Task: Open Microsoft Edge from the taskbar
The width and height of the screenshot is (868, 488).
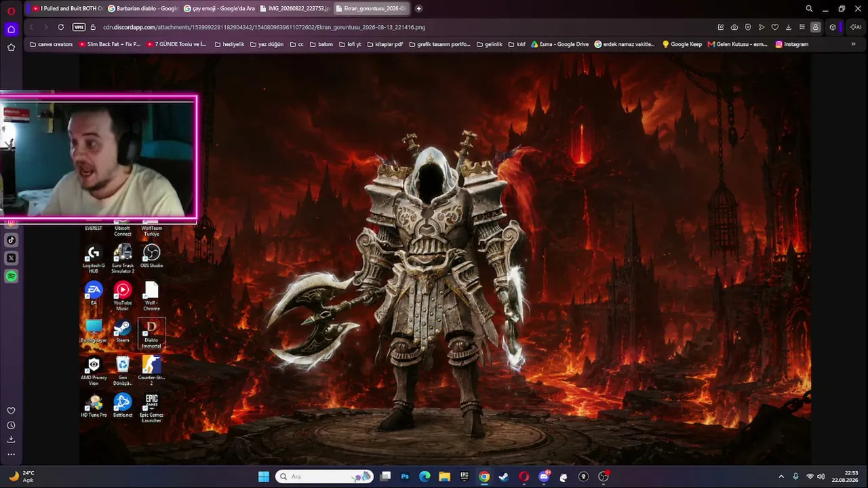Action: 425,476
